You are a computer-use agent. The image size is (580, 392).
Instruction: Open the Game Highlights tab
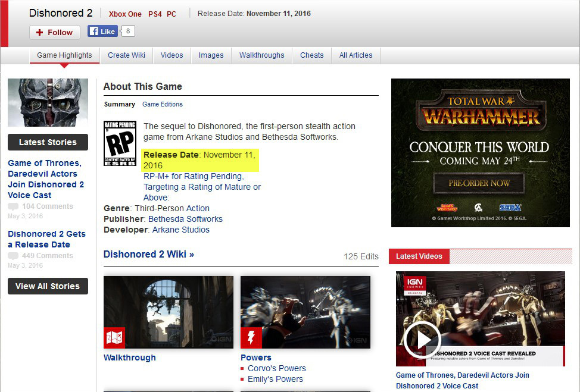(64, 55)
